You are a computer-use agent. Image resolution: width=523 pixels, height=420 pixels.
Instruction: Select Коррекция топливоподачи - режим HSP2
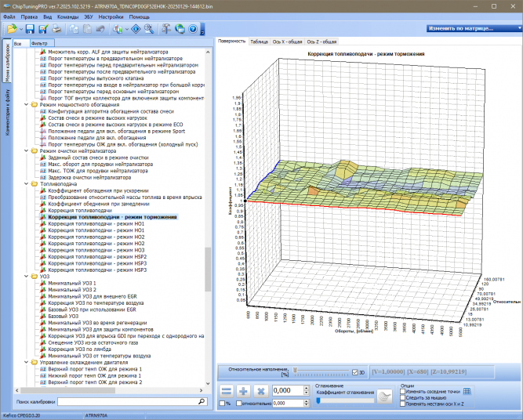pos(97,257)
